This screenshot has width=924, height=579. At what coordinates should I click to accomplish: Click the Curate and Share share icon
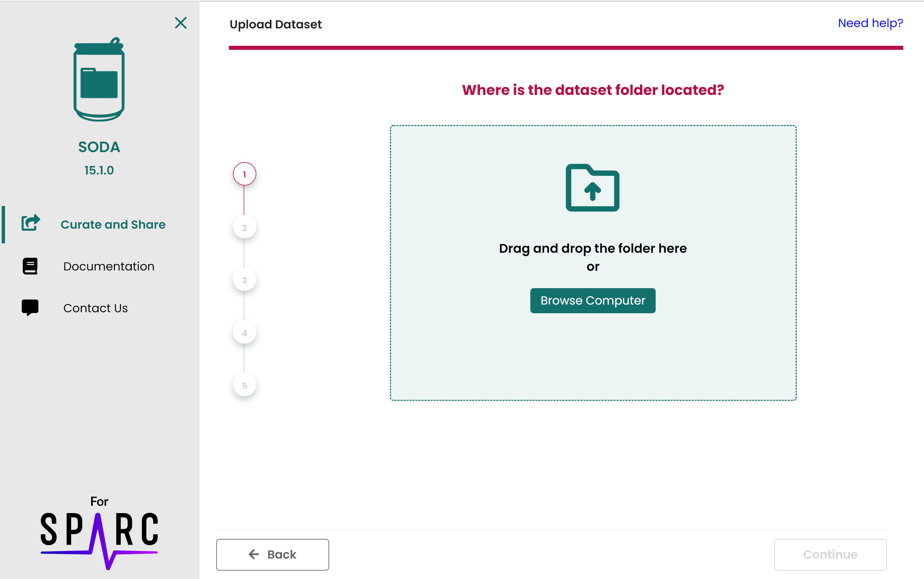pos(31,223)
